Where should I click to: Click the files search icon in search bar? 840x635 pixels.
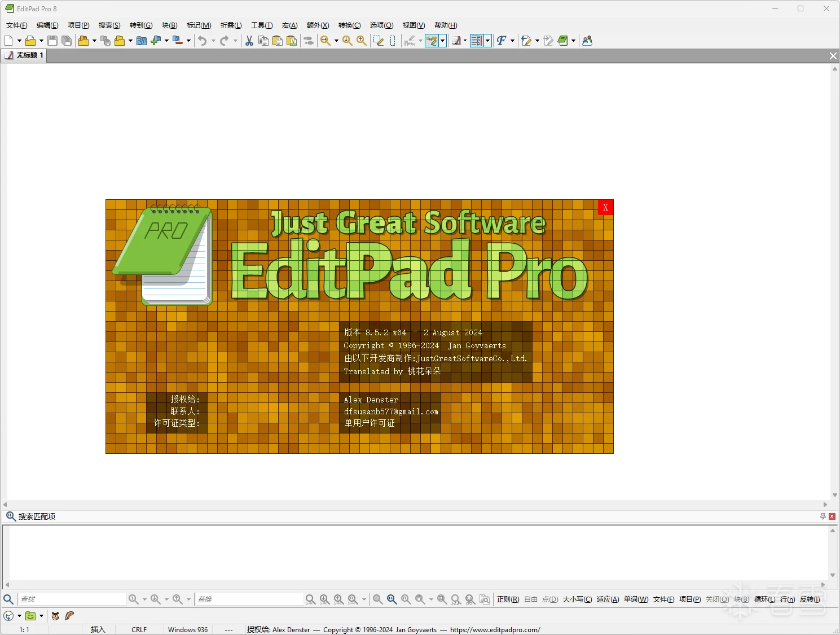click(x=485, y=599)
